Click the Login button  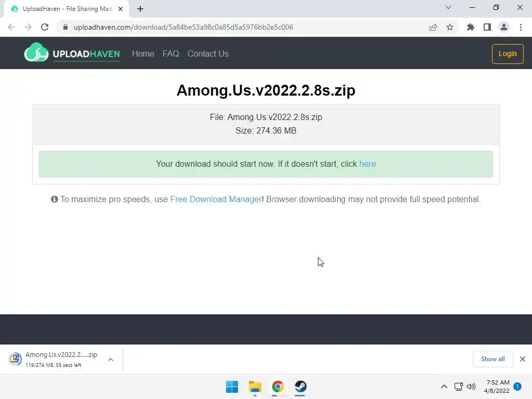[x=508, y=54]
